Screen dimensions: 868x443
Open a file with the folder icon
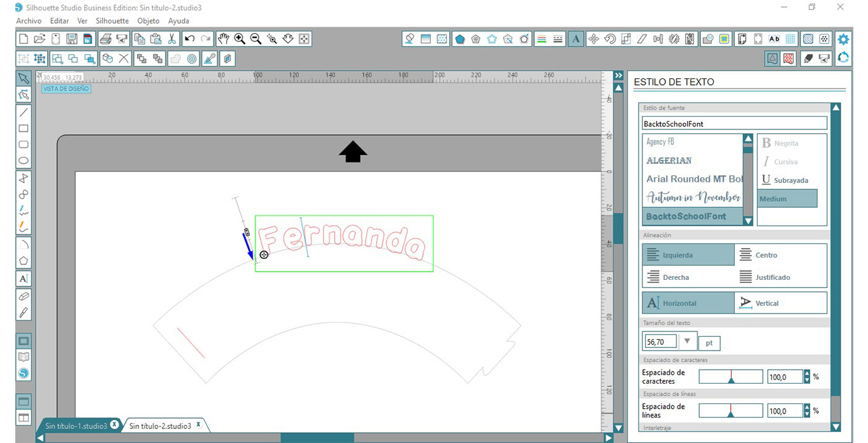(x=40, y=39)
